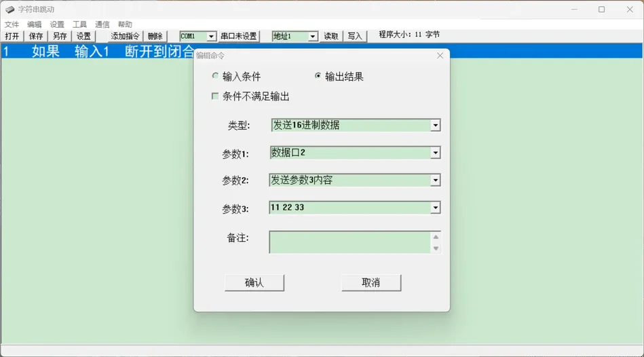
Task: Click the 写入 button
Action: click(x=355, y=36)
